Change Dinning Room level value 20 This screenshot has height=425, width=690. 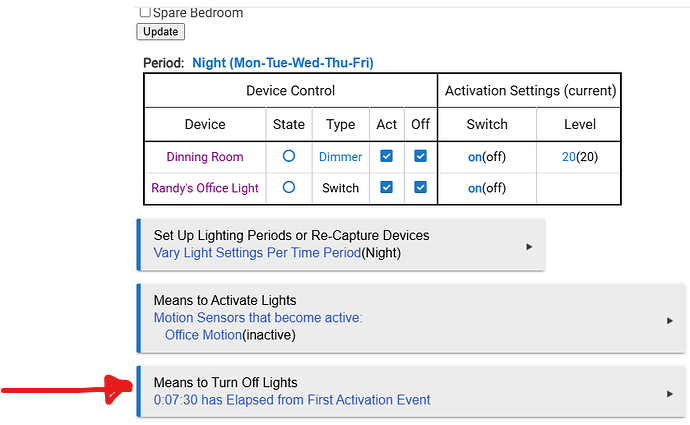[570, 157]
